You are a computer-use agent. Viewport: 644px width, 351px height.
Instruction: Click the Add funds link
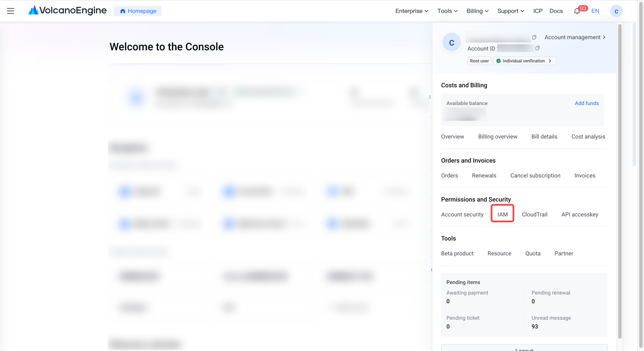587,103
